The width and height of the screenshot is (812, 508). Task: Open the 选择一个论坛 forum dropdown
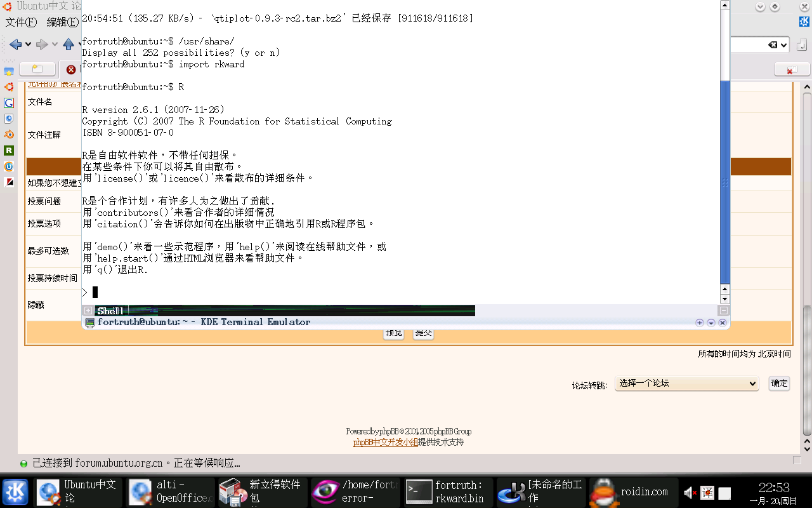[687, 384]
